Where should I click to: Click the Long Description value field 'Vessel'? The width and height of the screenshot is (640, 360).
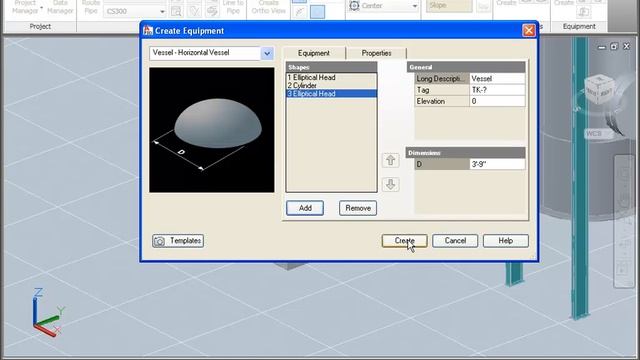pyautogui.click(x=497, y=79)
